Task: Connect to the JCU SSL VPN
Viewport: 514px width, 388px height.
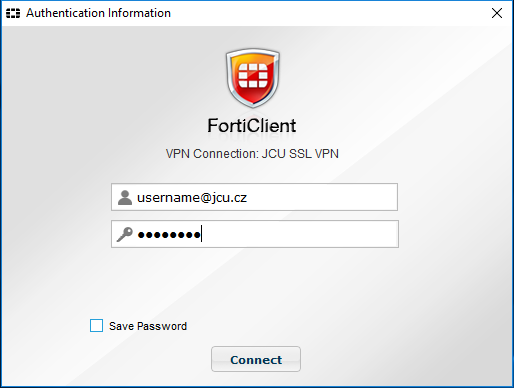Action: tap(256, 359)
